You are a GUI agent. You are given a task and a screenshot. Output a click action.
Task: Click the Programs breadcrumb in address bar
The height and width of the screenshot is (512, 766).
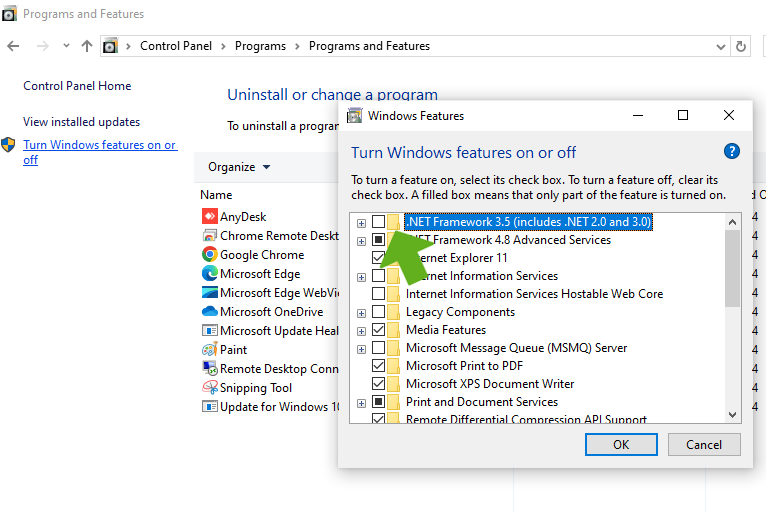(x=260, y=46)
